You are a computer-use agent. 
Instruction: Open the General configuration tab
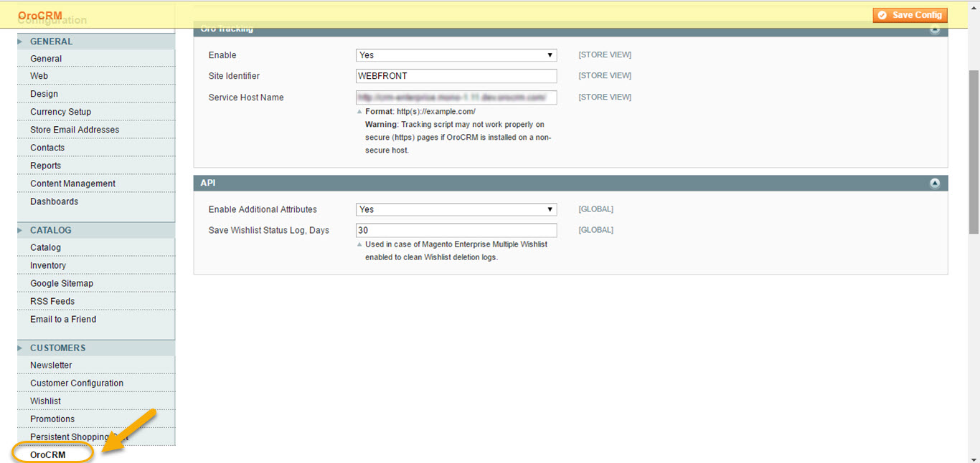[96, 59]
